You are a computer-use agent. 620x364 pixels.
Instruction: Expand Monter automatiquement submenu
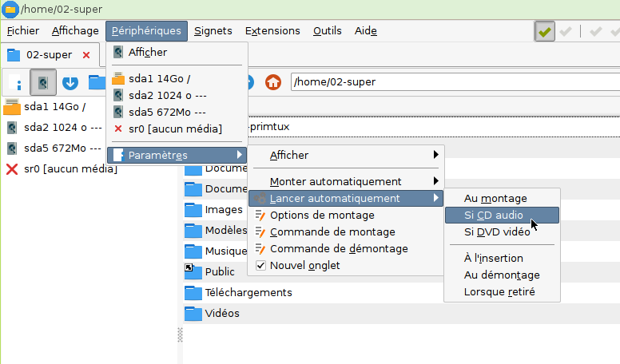tap(435, 181)
